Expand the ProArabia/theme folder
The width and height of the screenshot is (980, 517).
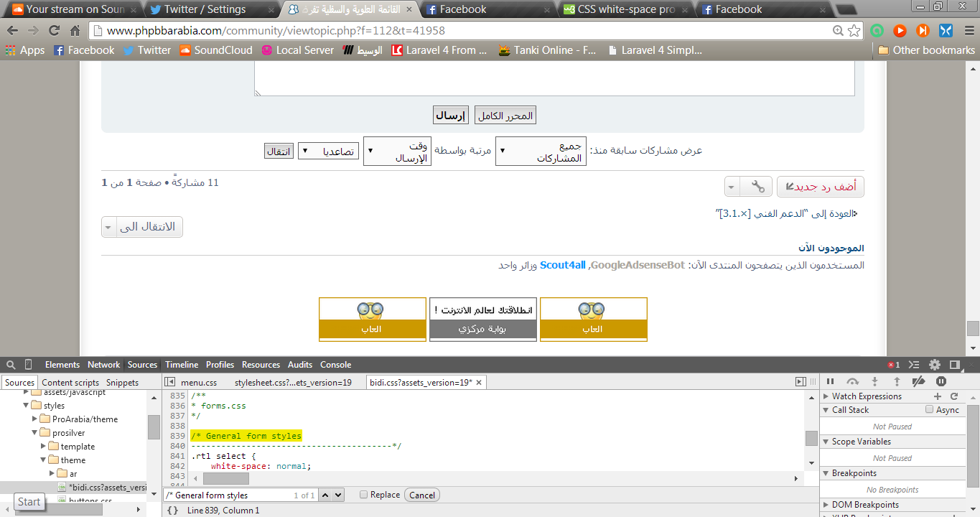pos(35,419)
